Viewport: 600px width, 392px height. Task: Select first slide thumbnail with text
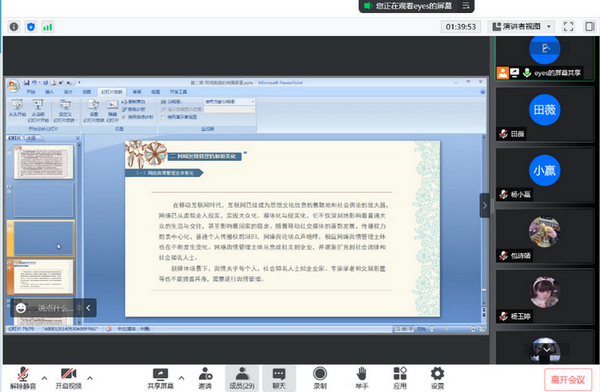pos(43,162)
